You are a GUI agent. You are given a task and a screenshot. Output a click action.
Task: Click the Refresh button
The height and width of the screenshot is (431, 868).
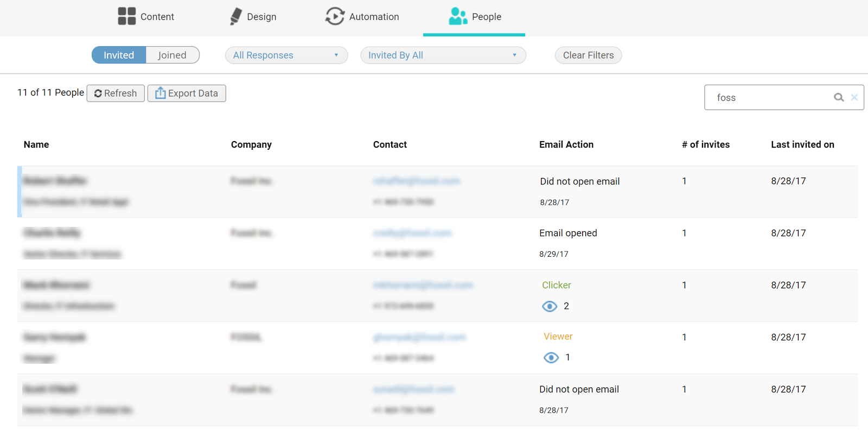point(116,93)
